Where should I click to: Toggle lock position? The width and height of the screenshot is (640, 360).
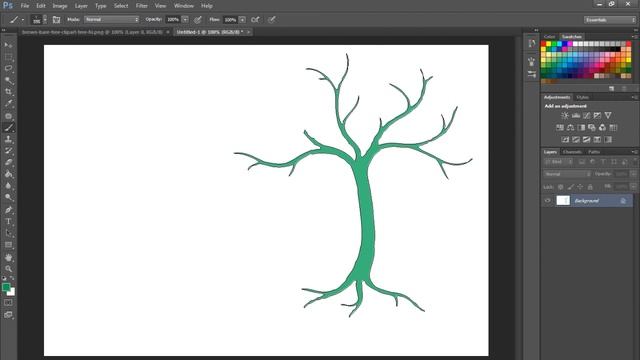click(580, 187)
